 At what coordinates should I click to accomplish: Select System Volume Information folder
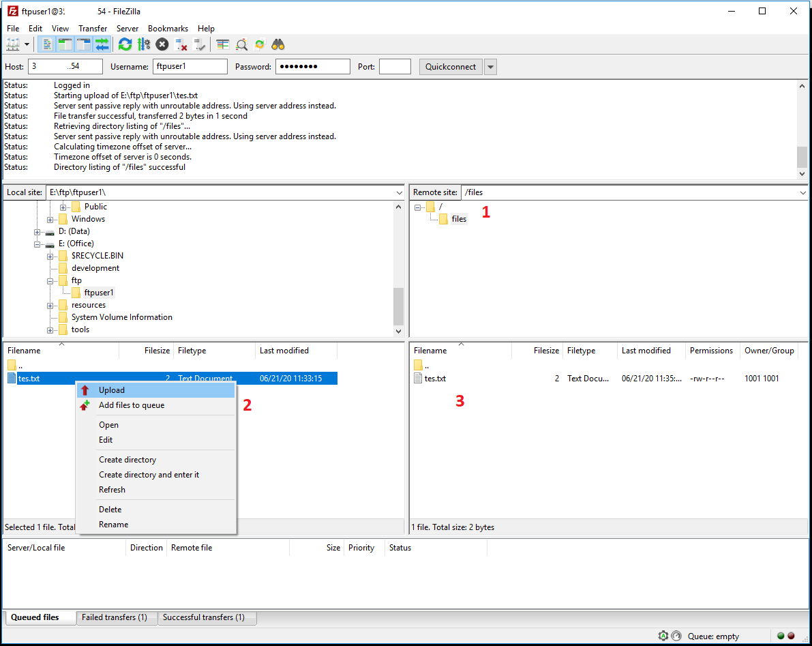[121, 317]
